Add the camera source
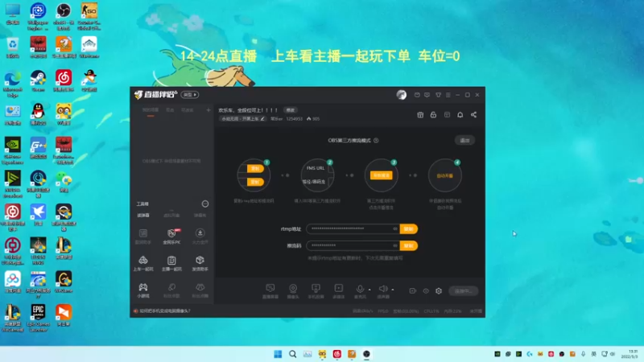The image size is (644, 362). (x=293, y=291)
